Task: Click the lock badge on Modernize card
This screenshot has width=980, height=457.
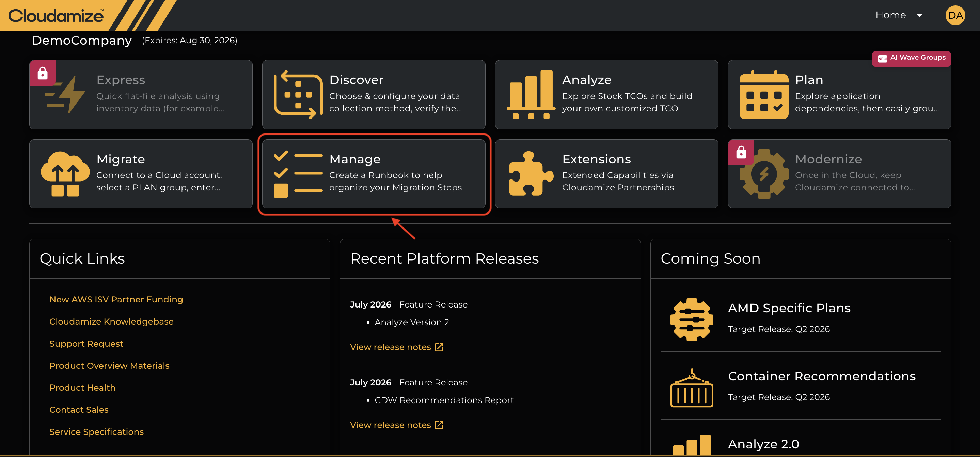Action: coord(741,152)
